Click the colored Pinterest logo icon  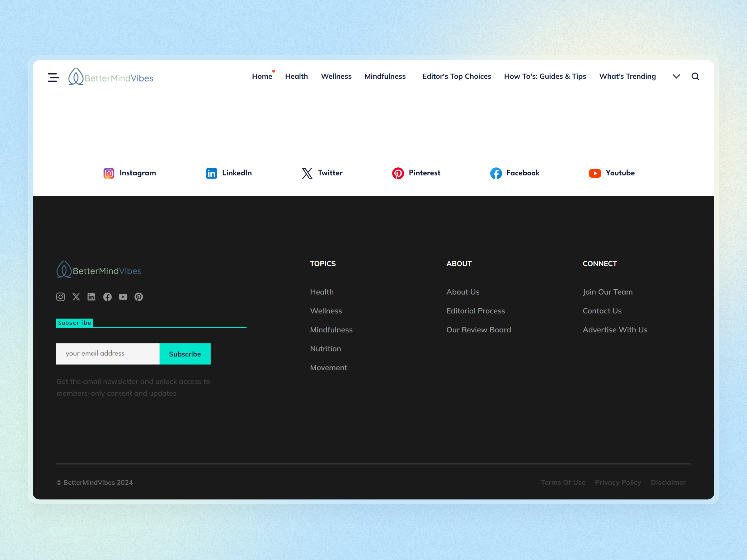tap(398, 173)
